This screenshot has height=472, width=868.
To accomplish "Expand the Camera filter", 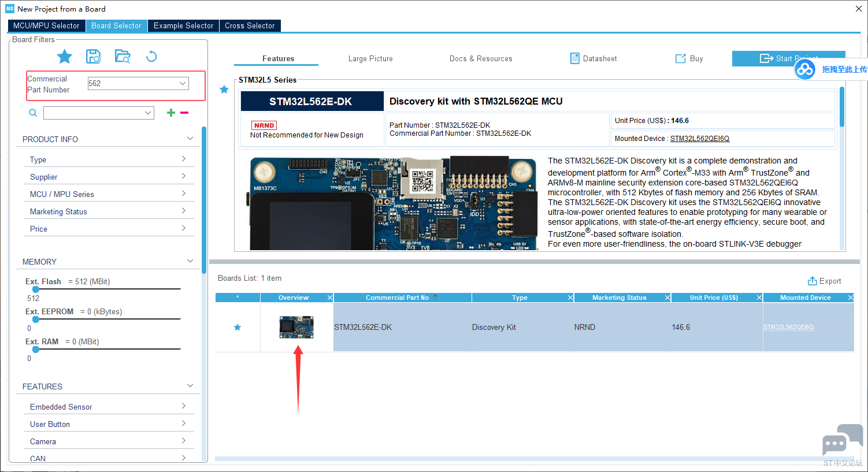I will 183,441.
